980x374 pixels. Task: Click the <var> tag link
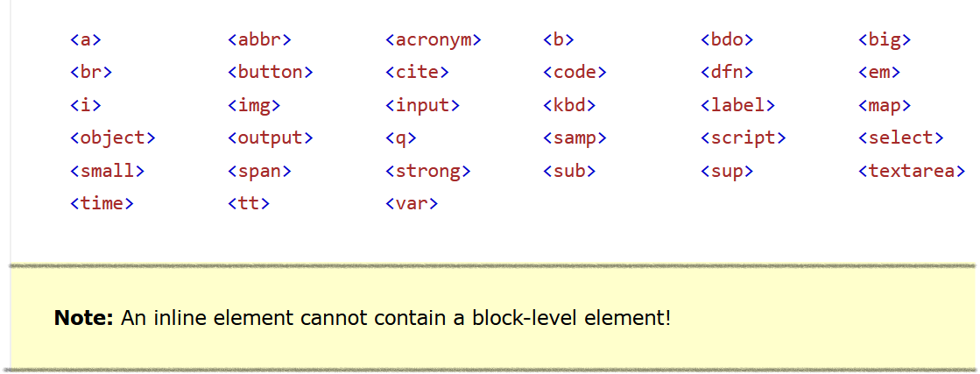click(412, 204)
